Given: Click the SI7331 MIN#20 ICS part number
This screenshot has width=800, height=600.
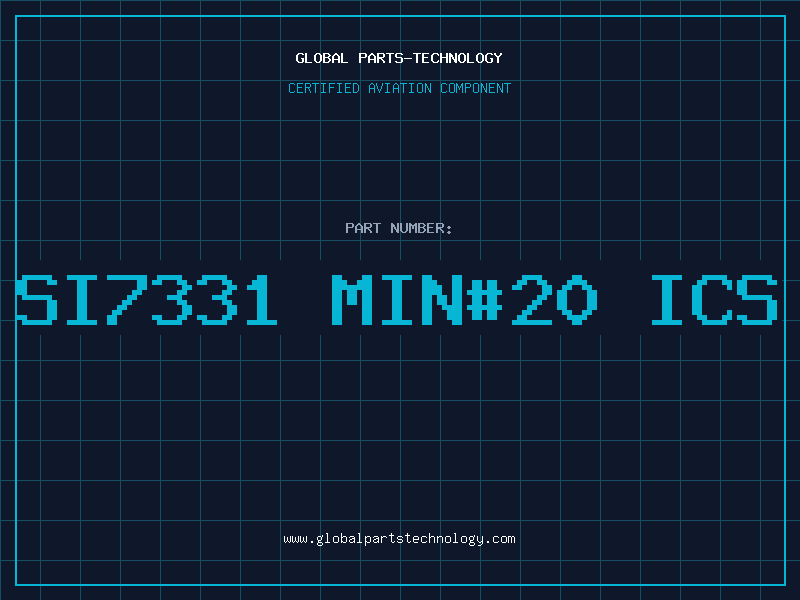Looking at the screenshot, I should 397,300.
